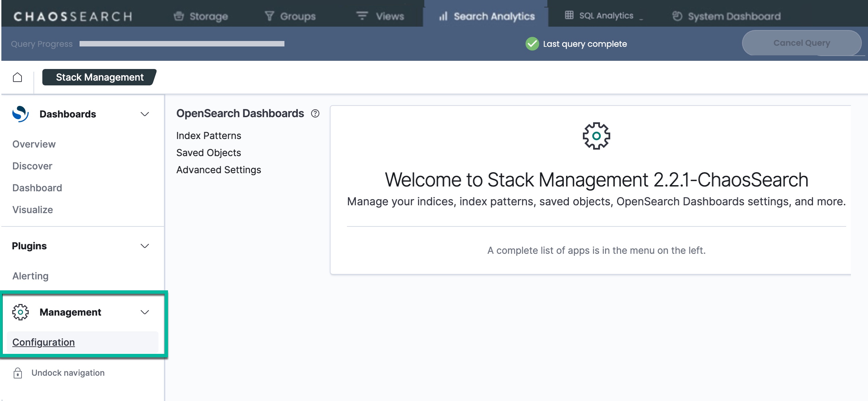This screenshot has width=868, height=401.
Task: Go to Saved Objects
Action: (x=209, y=153)
